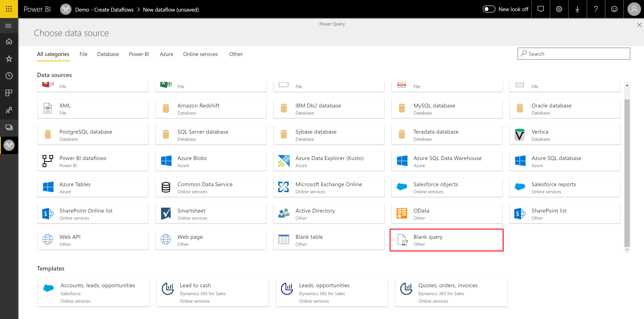Select the Sybase database card
This screenshot has height=319, width=644.
point(329,135)
